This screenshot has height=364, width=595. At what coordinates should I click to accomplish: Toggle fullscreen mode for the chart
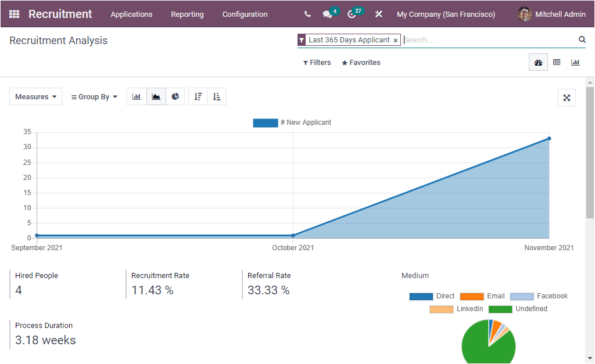click(567, 98)
